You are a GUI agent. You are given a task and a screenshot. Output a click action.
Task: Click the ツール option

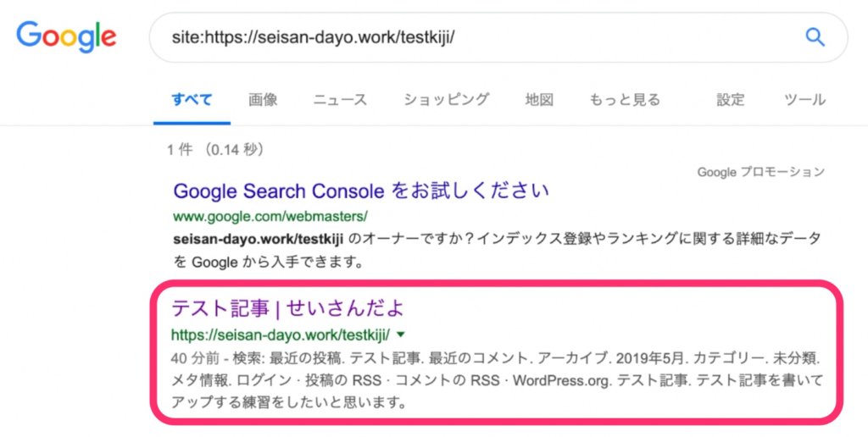point(804,99)
